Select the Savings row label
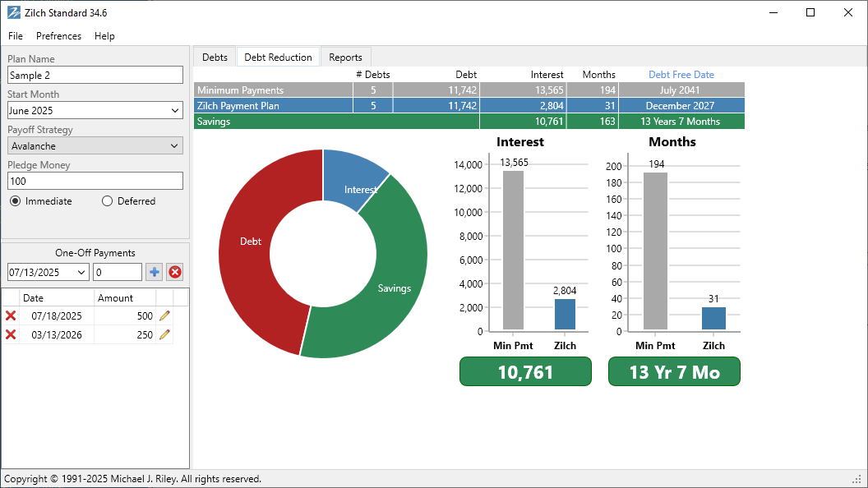Screen dimensions: 868x488 pyautogui.click(x=214, y=122)
